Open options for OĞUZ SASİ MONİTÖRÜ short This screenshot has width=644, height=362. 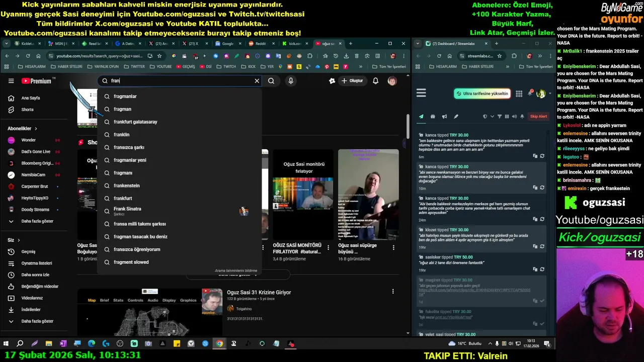328,247
